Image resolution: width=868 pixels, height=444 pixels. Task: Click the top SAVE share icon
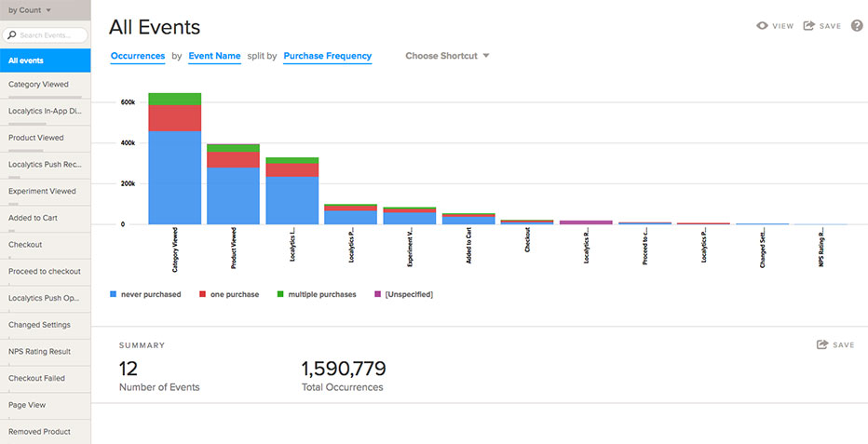[x=808, y=26]
